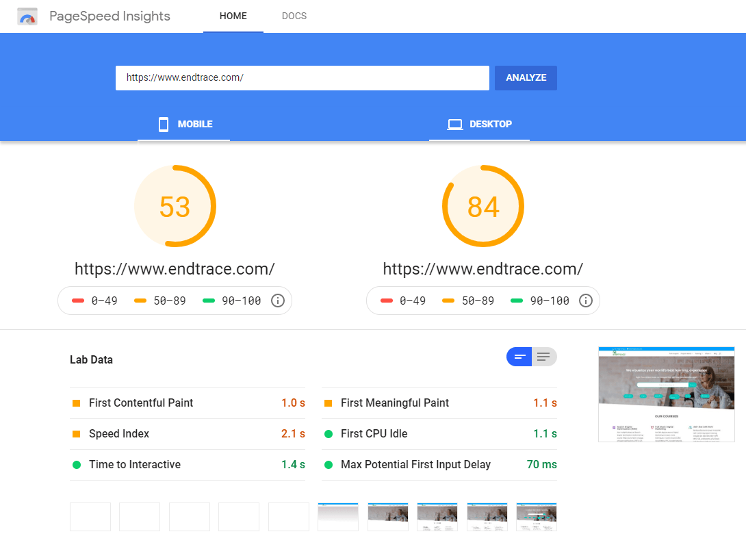Image resolution: width=746 pixels, height=560 pixels.
Task: Click the last filmstrip frame
Action: point(537,517)
